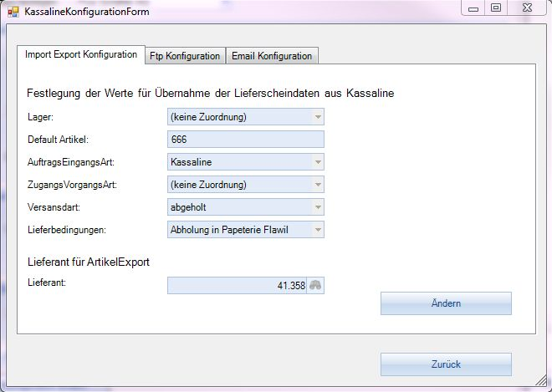
Task: Maximize the configuration window
Action: [x=496, y=8]
